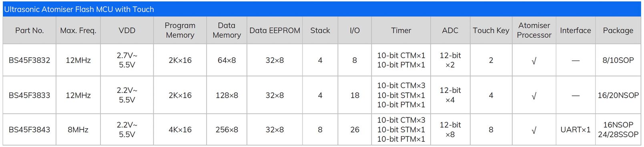This screenshot has width=644, height=147.
Task: Open the BS45F3833 part number entry
Action: [x=29, y=95]
